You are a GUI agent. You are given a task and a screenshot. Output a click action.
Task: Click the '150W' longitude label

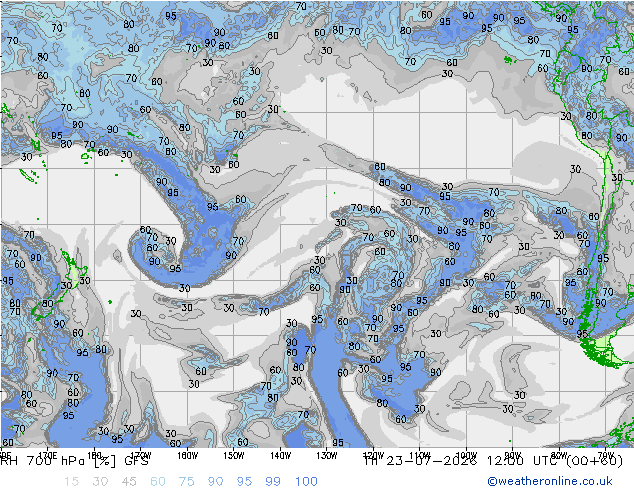coord(234,456)
